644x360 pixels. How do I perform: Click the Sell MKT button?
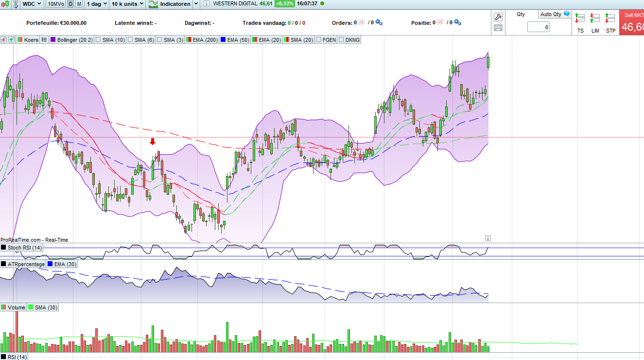pos(632,23)
